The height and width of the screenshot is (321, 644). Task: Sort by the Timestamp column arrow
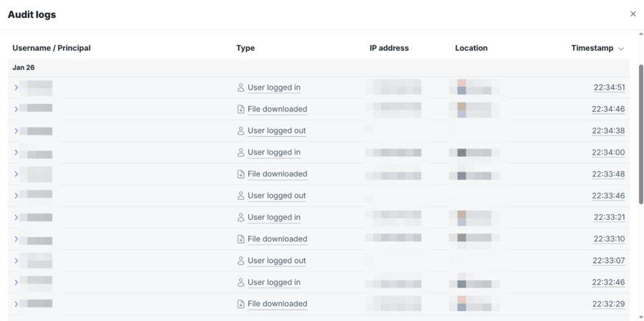click(620, 49)
